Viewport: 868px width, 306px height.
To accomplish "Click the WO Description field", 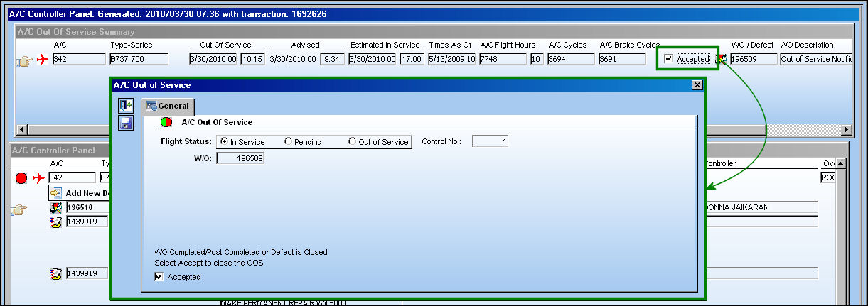I will pyautogui.click(x=815, y=59).
